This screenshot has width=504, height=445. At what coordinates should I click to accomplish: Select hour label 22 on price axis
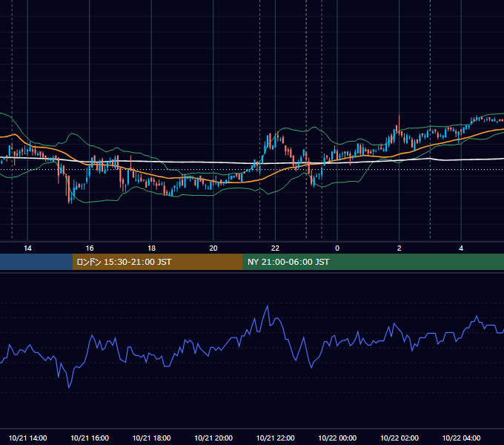click(275, 248)
